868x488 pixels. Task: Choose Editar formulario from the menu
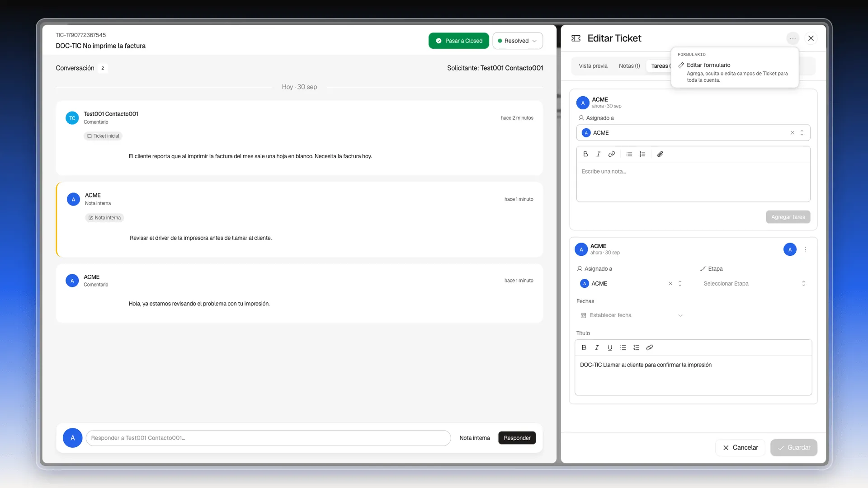(735, 72)
